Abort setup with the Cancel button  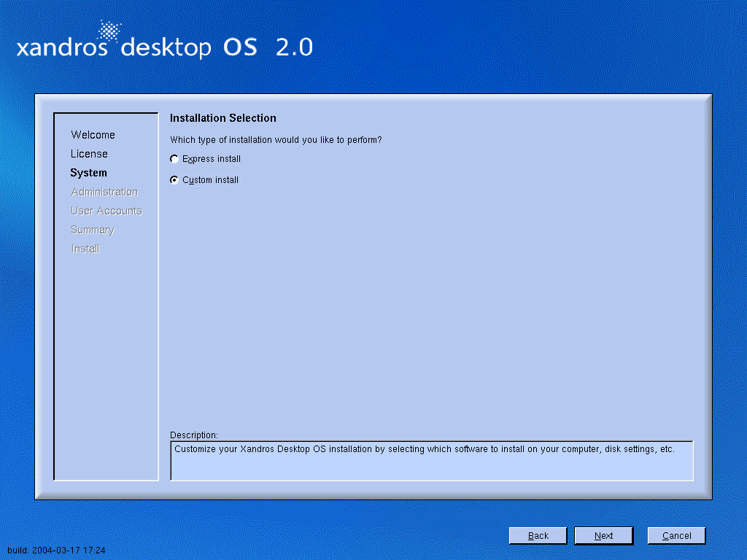click(676, 536)
